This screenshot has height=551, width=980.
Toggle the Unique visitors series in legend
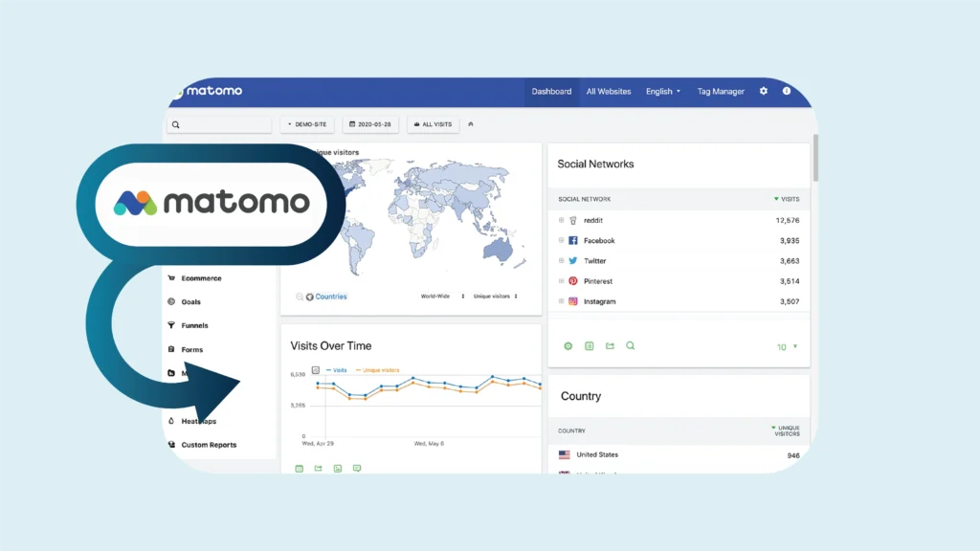click(378, 369)
